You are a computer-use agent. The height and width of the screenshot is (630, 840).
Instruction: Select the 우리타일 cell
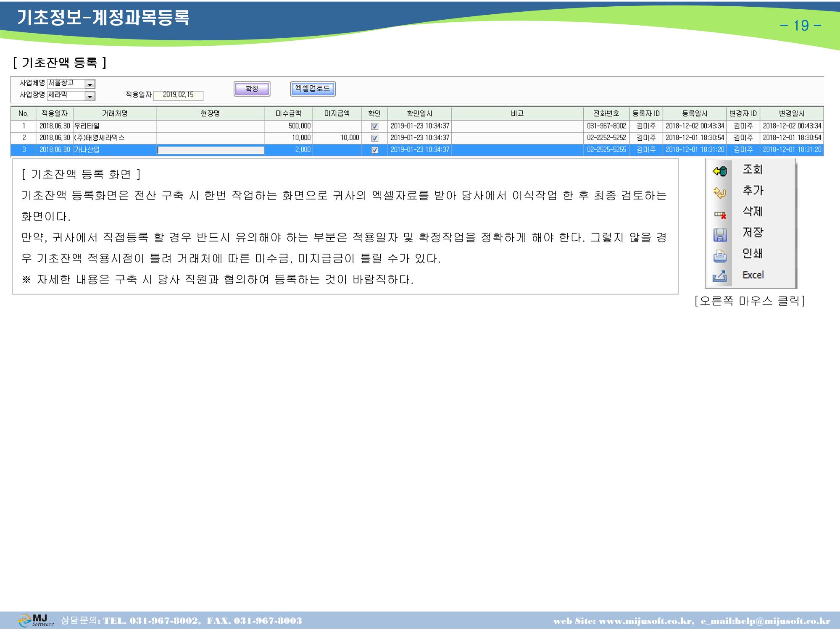[115, 126]
